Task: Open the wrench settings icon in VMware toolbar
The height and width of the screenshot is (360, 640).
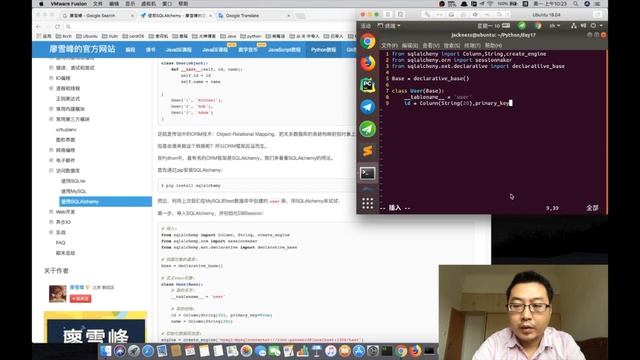Action: click(x=427, y=15)
